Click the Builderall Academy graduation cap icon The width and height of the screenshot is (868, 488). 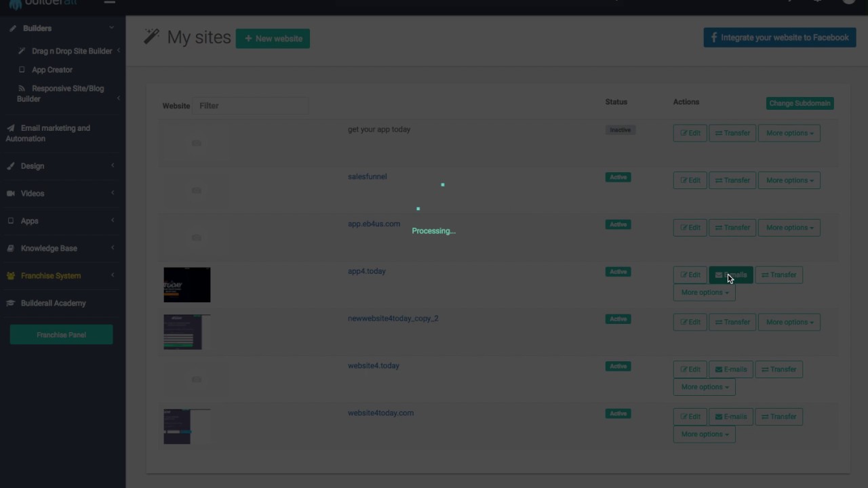11,304
